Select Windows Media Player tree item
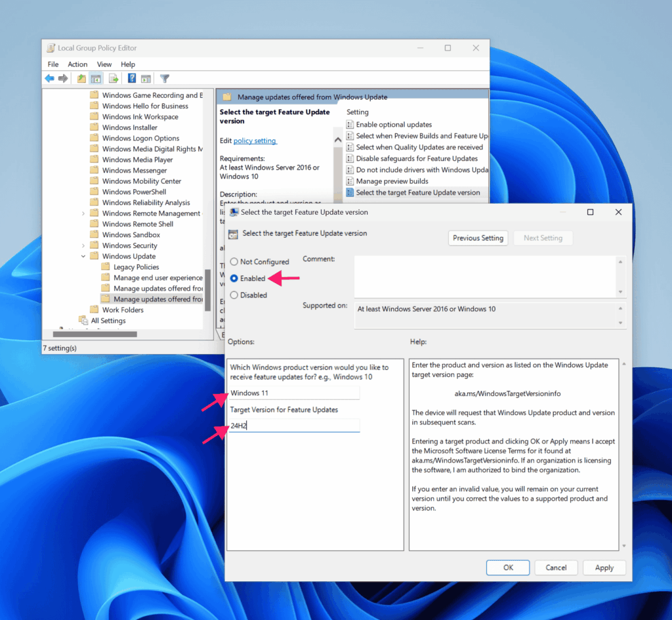 click(137, 160)
